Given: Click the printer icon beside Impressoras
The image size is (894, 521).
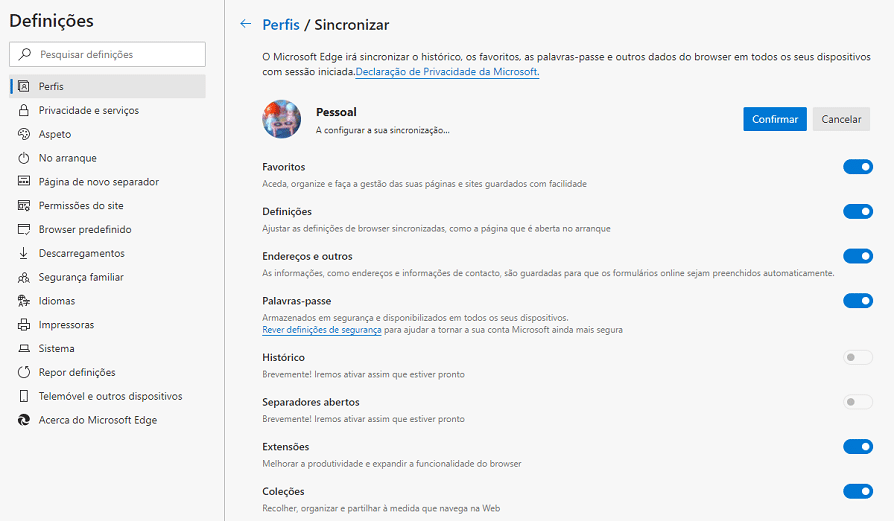Looking at the screenshot, I should point(23,324).
